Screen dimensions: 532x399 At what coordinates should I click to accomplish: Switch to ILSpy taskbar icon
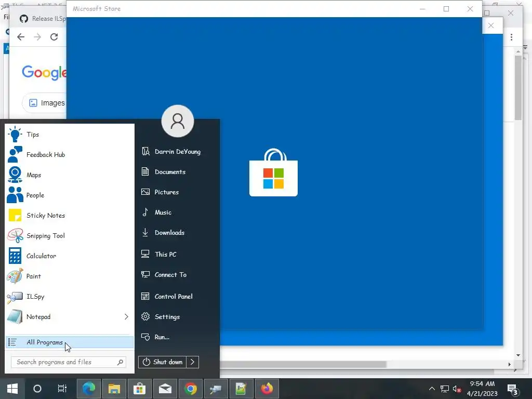point(216,389)
